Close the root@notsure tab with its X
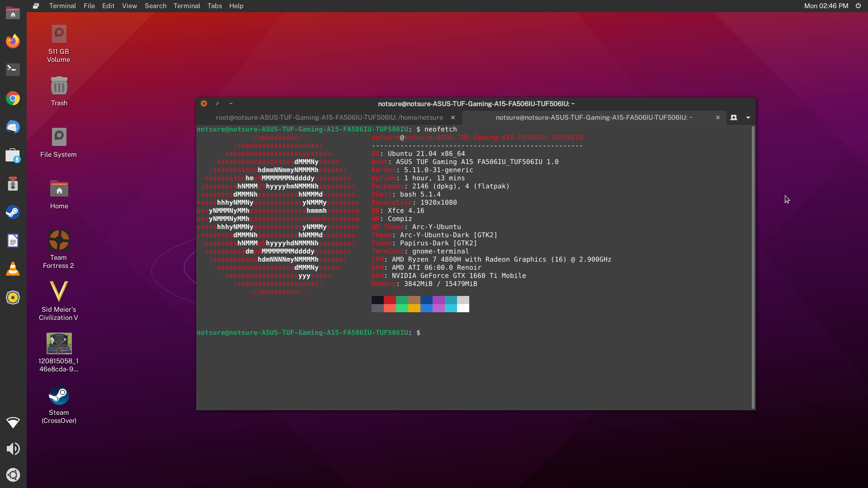868x488 pixels. click(453, 117)
